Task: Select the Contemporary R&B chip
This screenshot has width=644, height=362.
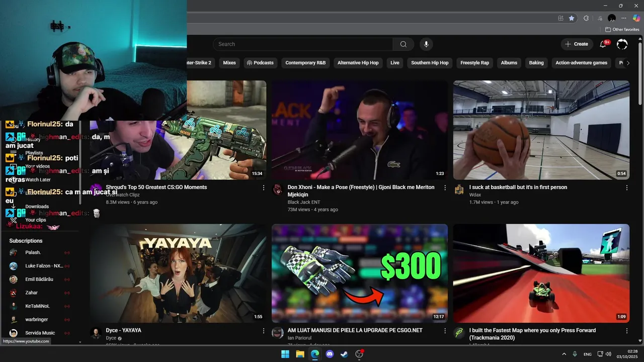Action: pos(305,63)
